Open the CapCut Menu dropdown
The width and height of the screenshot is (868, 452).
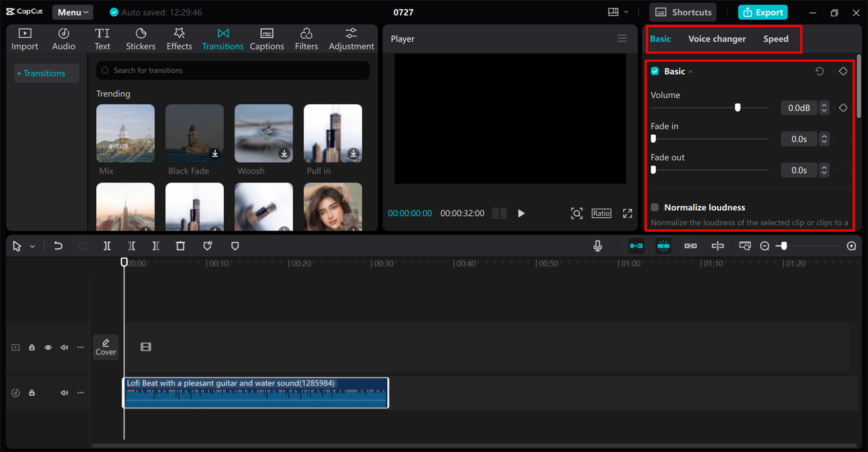pyautogui.click(x=73, y=12)
